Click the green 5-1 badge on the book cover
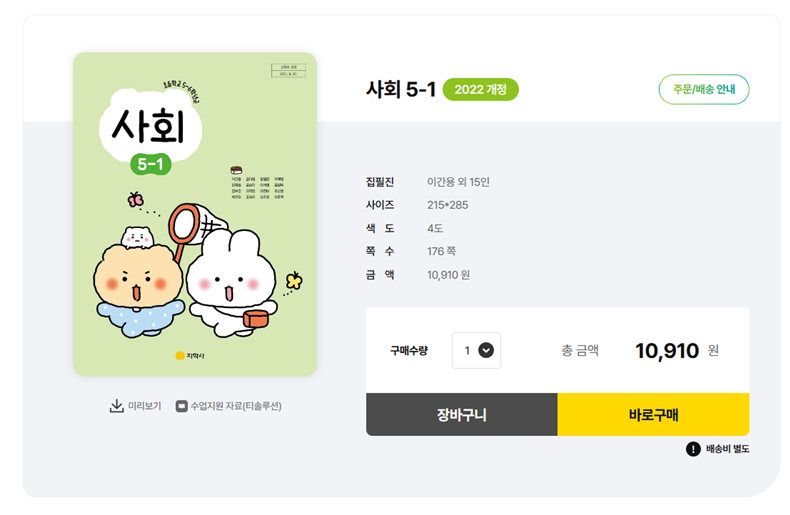 151,164
